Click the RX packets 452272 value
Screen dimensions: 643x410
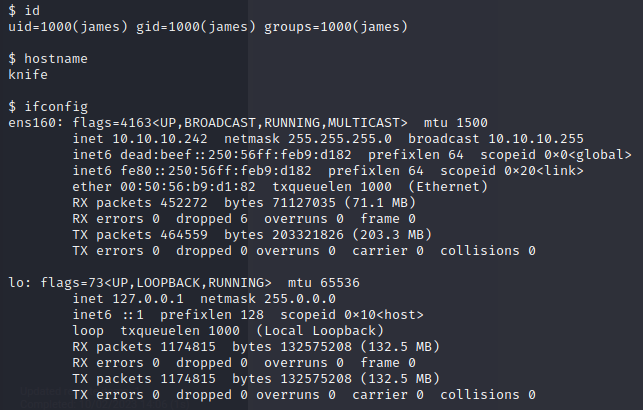pyautogui.click(x=190, y=203)
